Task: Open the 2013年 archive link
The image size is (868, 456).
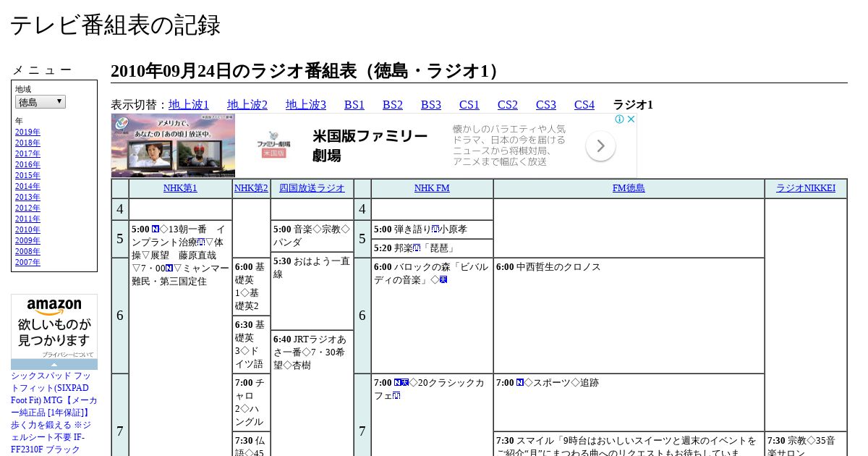Action: pos(27,197)
